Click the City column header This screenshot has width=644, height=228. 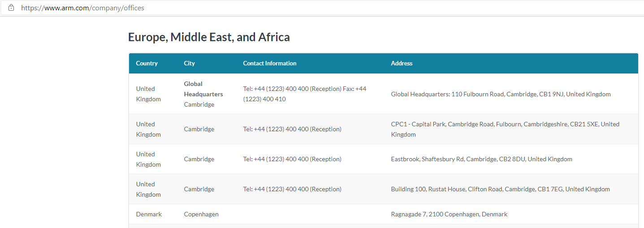pyautogui.click(x=190, y=63)
